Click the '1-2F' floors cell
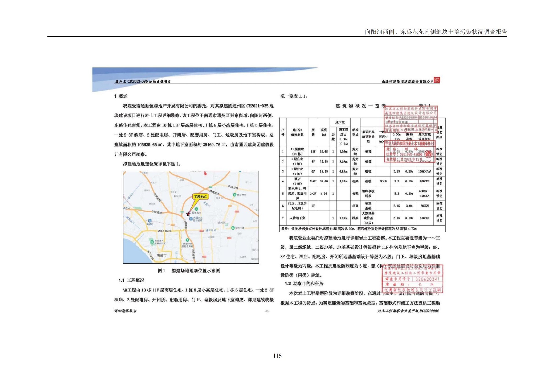 [x=313, y=194]
